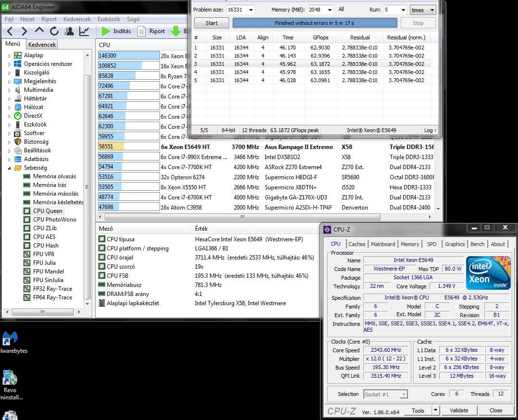Expand the Szoftver tree node

click(9, 133)
